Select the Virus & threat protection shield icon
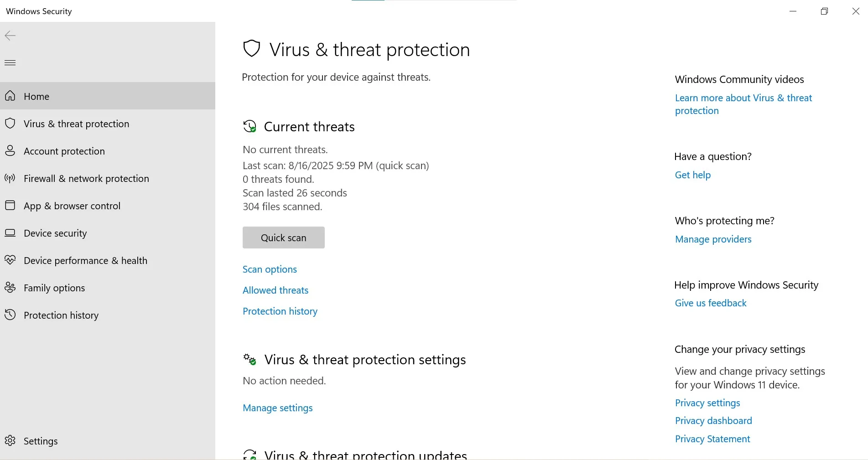 [10, 124]
